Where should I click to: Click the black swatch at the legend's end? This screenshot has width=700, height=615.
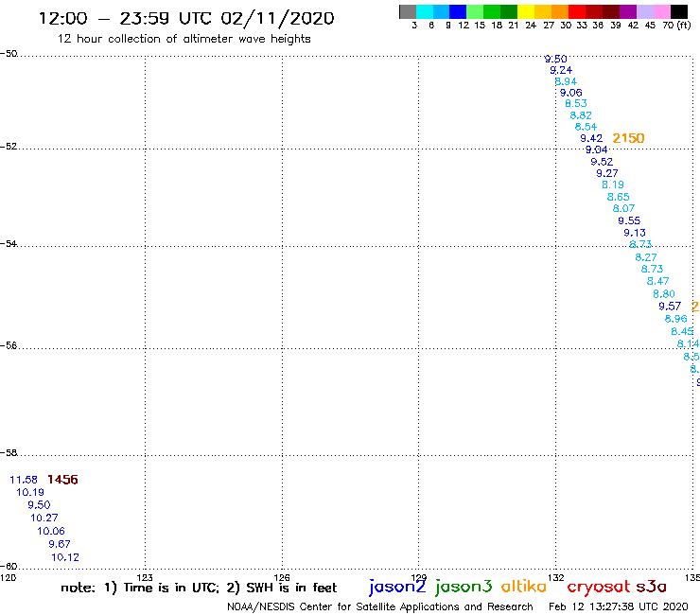coord(679,11)
